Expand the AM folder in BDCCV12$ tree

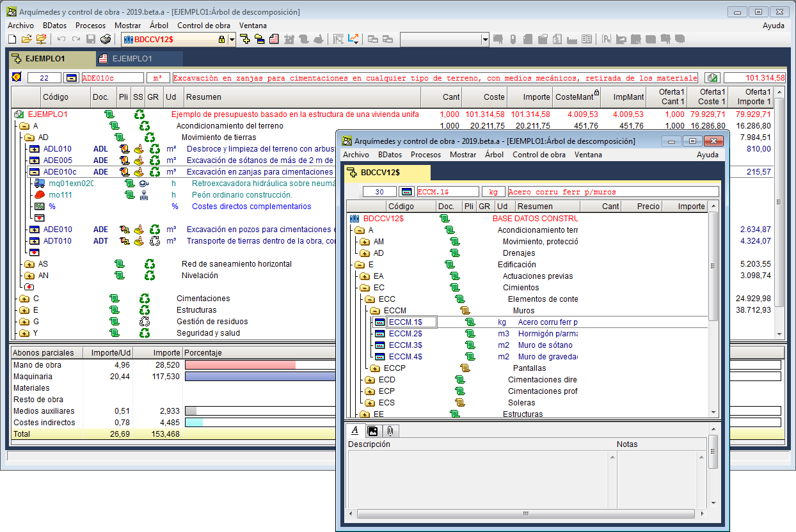364,242
